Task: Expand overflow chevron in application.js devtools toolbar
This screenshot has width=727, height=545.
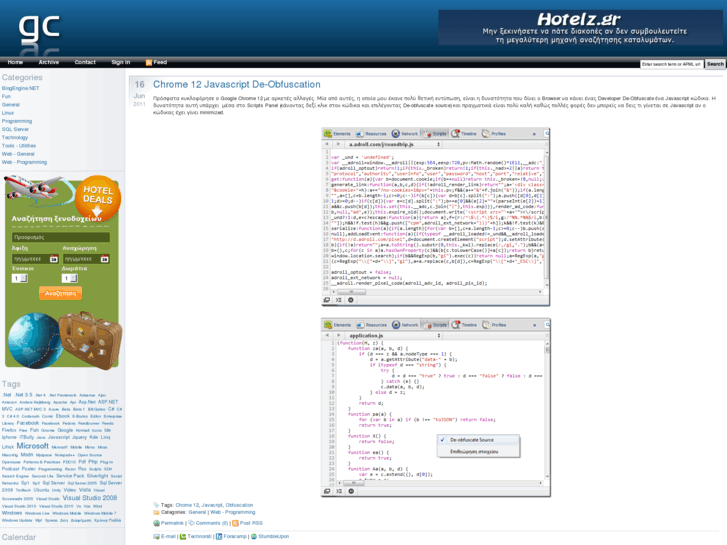Action: (535, 325)
